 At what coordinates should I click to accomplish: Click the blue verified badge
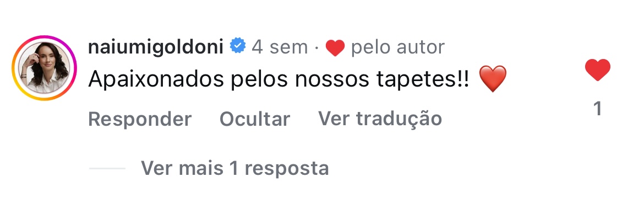[237, 46]
